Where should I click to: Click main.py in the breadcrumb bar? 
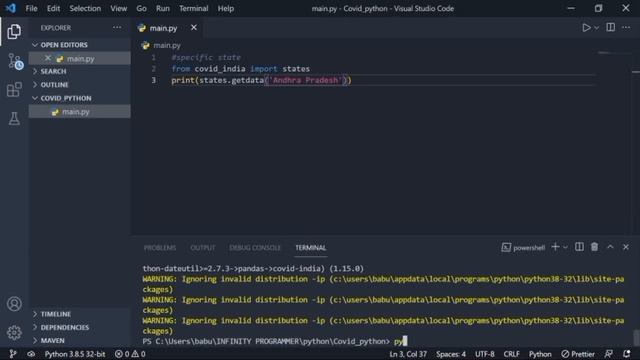click(x=167, y=45)
